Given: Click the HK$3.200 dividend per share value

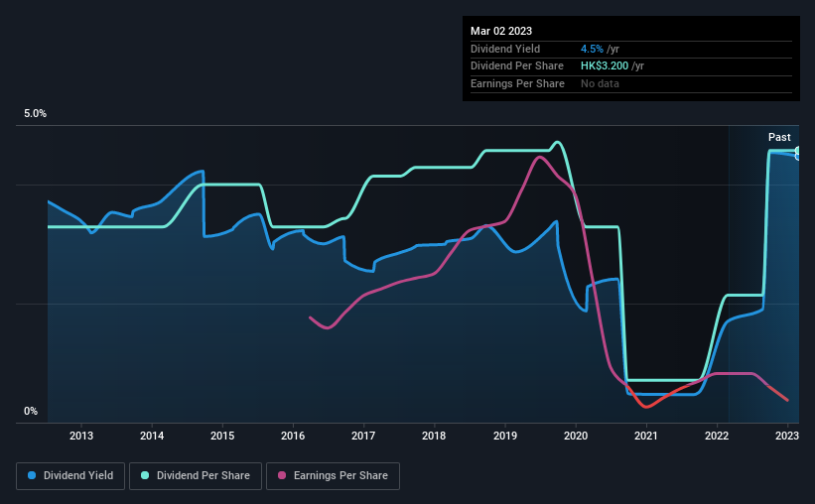Looking at the screenshot, I should 605,66.
